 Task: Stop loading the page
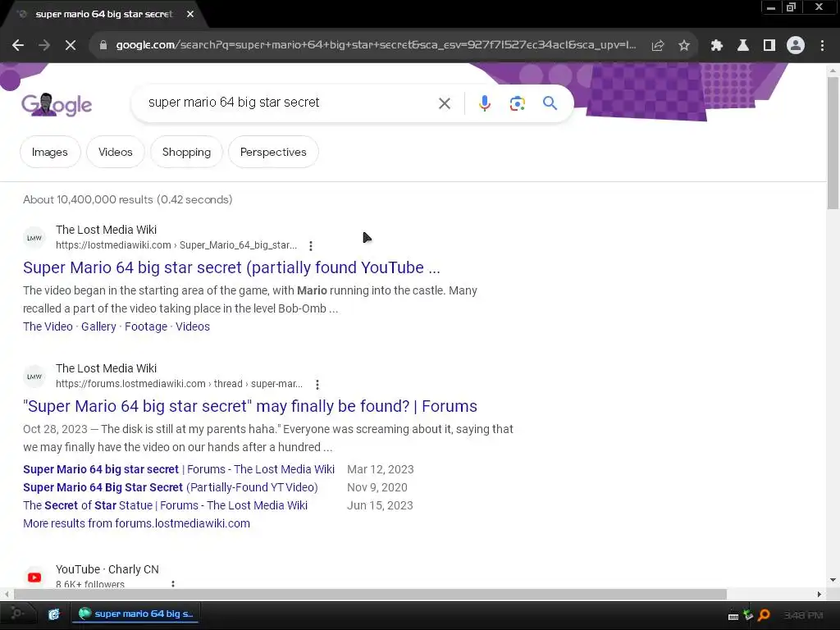click(x=71, y=46)
